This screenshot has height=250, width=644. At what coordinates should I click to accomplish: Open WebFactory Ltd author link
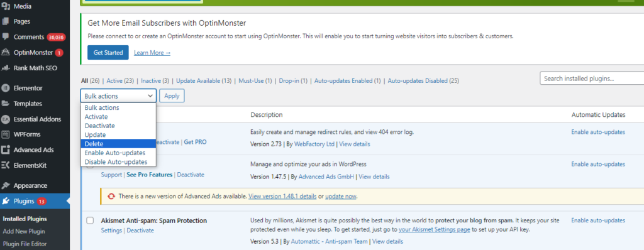pos(314,144)
